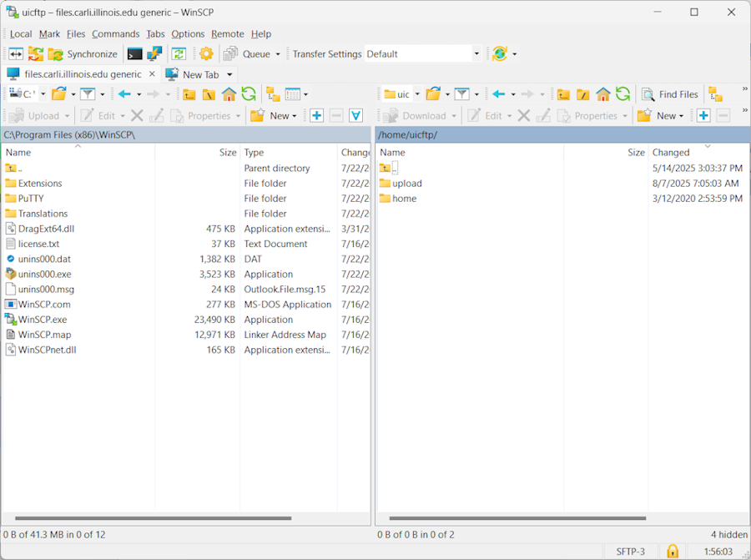Click the back navigation arrow in local panel
The width and height of the screenshot is (751, 560).
tap(122, 93)
